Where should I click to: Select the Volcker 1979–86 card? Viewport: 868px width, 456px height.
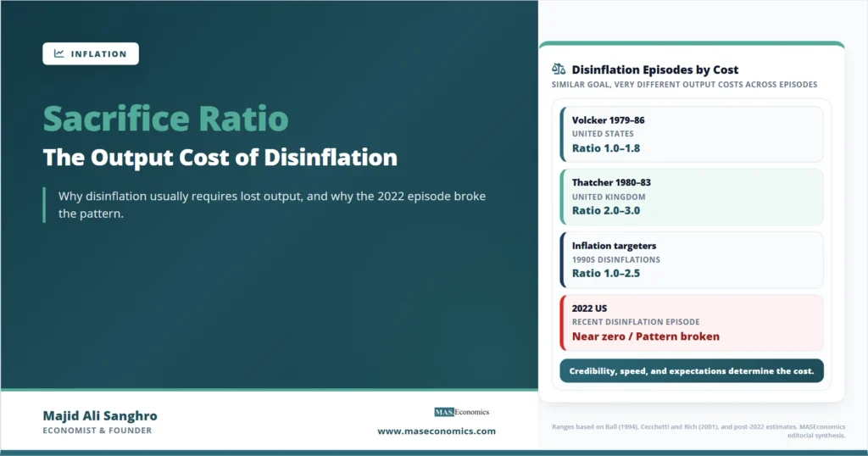tap(692, 134)
